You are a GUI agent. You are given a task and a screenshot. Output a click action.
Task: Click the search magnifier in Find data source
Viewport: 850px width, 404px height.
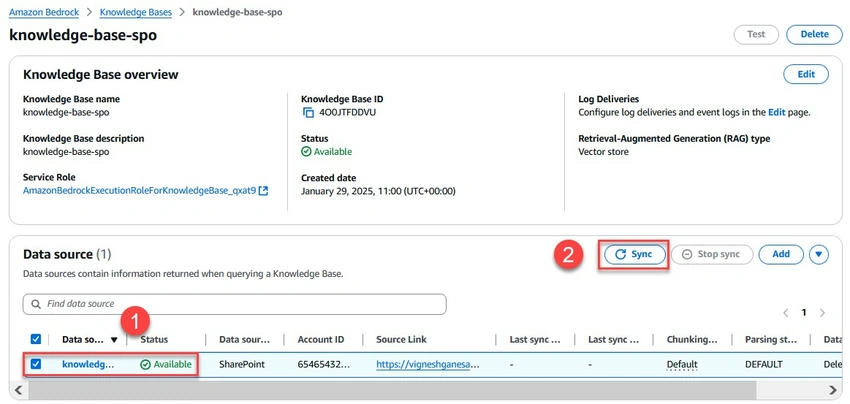(x=36, y=304)
